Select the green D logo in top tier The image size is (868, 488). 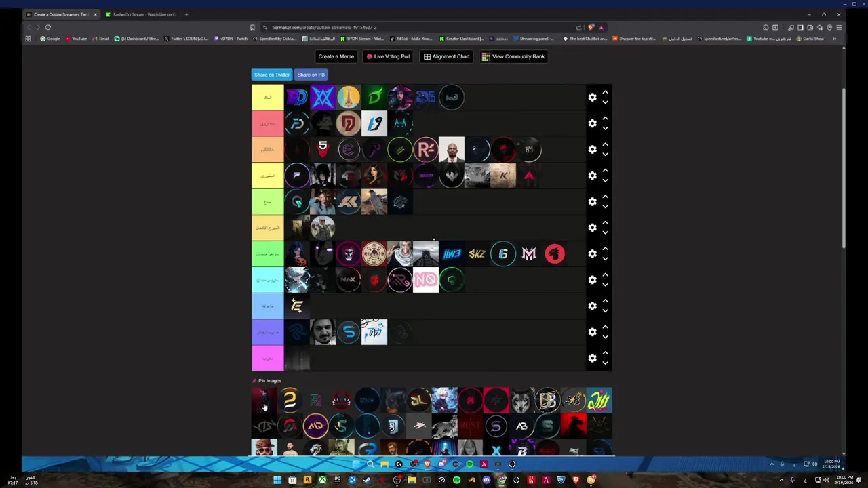pyautogui.click(x=374, y=98)
